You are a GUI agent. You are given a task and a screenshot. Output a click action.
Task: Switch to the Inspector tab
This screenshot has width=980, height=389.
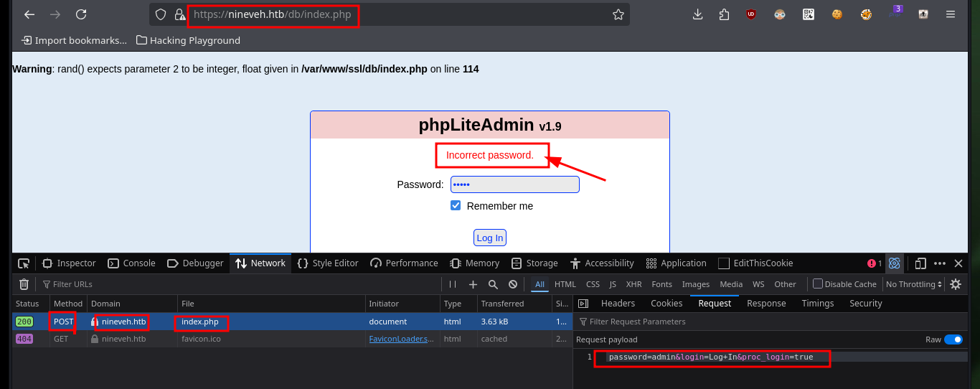click(x=69, y=263)
